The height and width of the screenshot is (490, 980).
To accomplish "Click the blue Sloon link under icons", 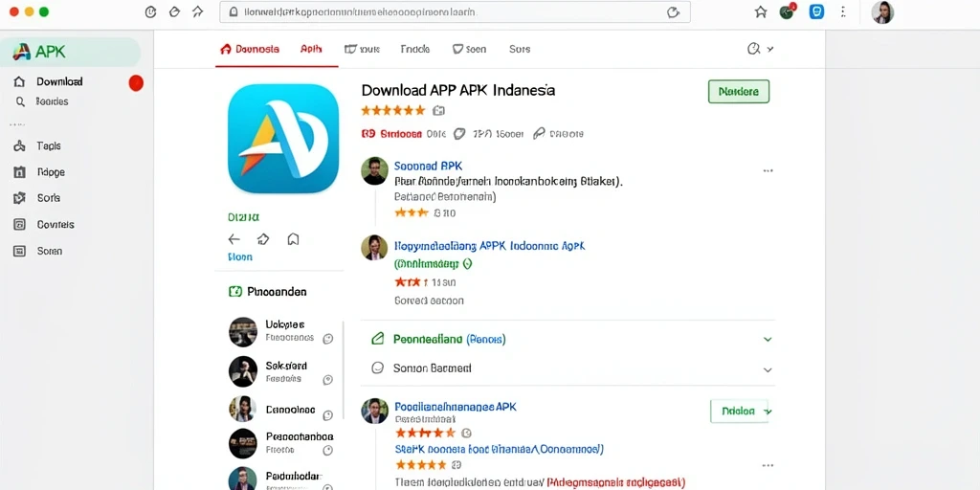I will (x=240, y=256).
